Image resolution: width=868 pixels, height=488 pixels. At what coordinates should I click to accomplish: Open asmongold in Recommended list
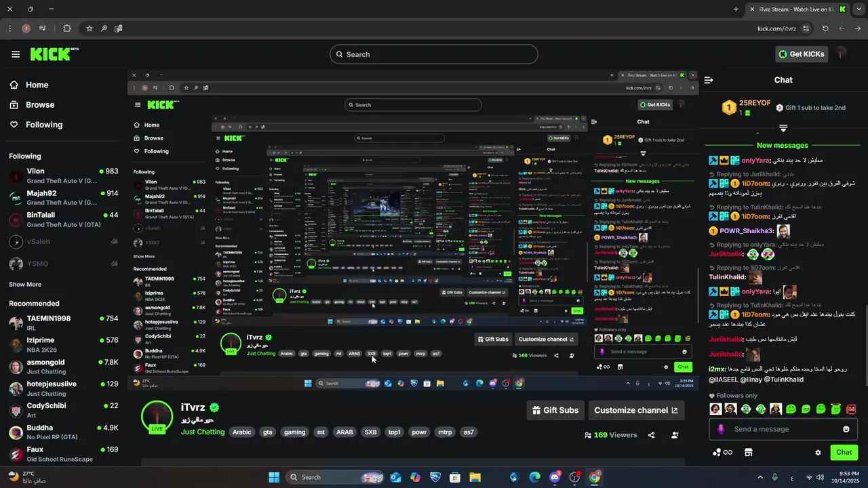coord(63,367)
